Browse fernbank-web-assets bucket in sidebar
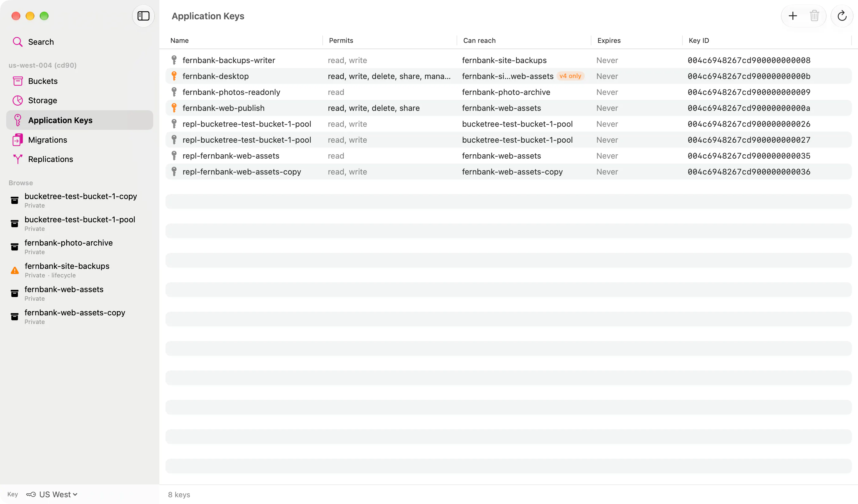 pyautogui.click(x=80, y=293)
